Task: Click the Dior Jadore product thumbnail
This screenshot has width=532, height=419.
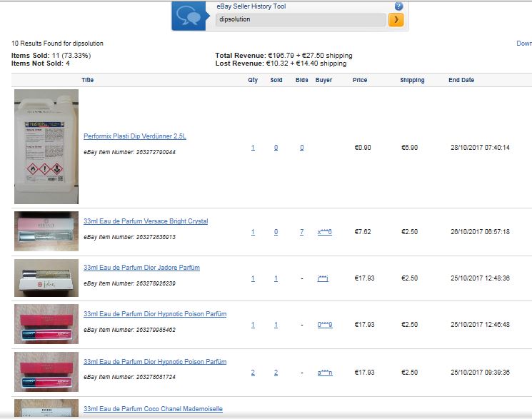Action: [46, 278]
